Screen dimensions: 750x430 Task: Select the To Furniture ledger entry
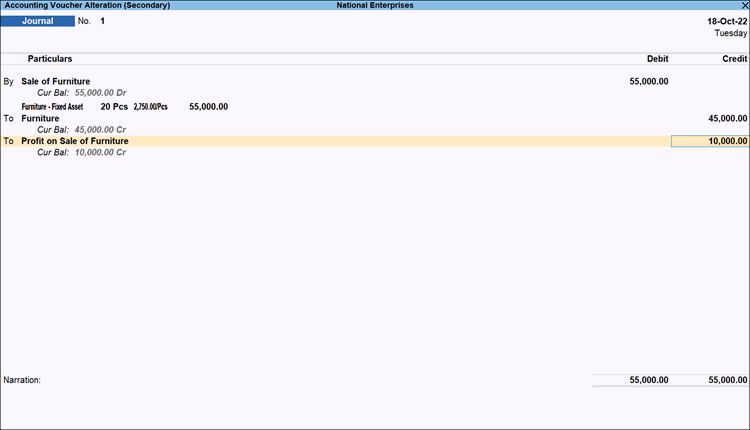click(x=40, y=118)
